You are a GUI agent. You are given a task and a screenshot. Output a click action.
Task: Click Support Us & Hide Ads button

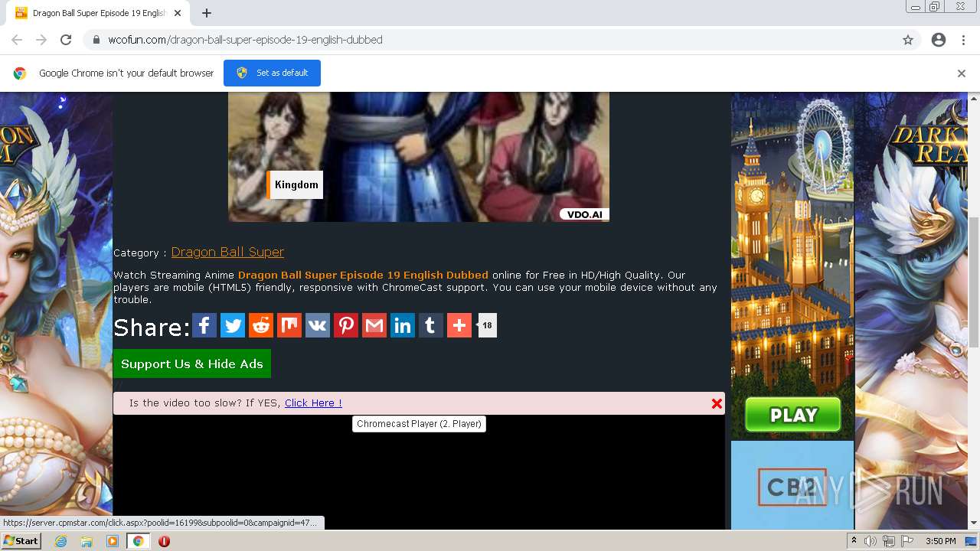pos(192,364)
